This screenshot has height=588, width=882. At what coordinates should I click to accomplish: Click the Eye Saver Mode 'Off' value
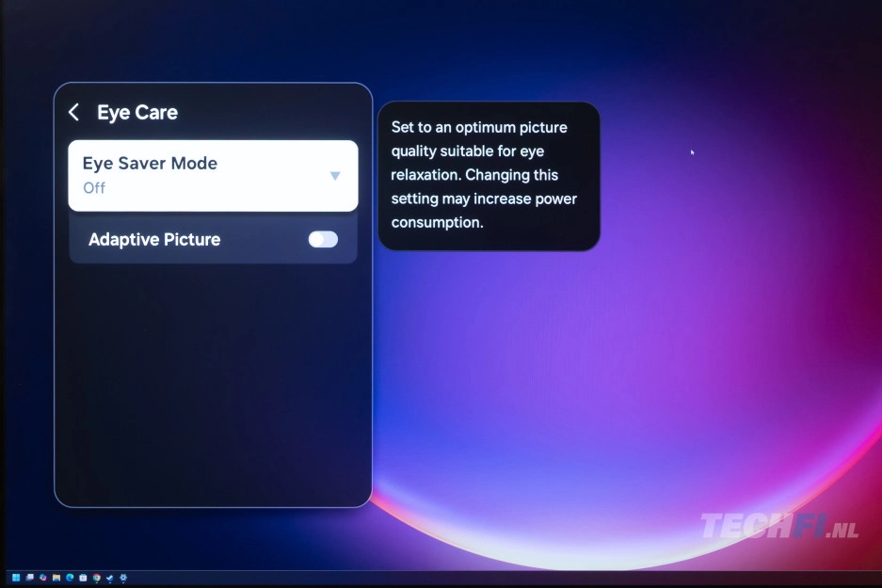coord(94,188)
